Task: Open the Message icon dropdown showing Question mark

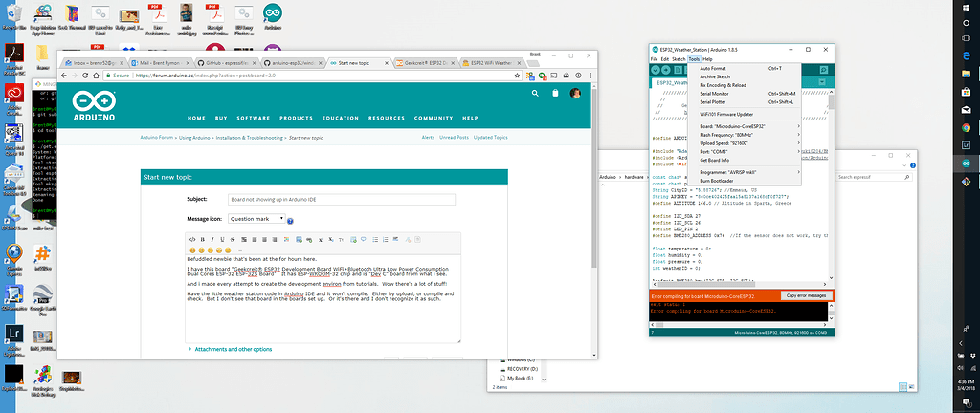Action: (x=256, y=219)
